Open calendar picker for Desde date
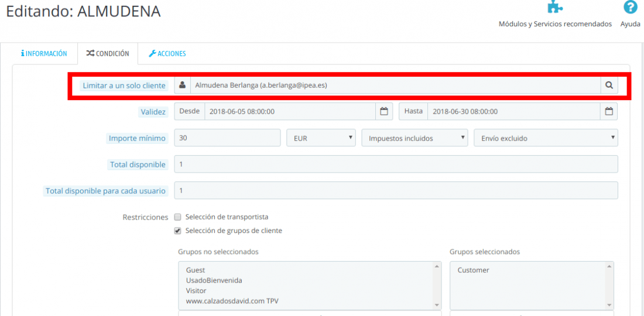This screenshot has width=644, height=316. (384, 111)
